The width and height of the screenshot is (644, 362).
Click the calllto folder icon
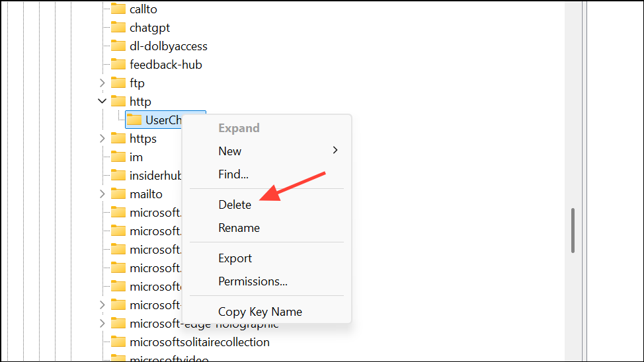tap(118, 9)
